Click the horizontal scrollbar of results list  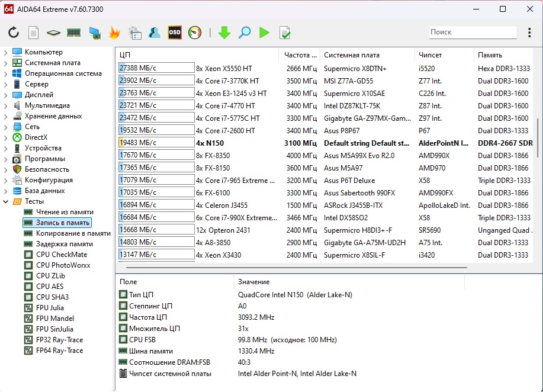pyautogui.click(x=297, y=268)
